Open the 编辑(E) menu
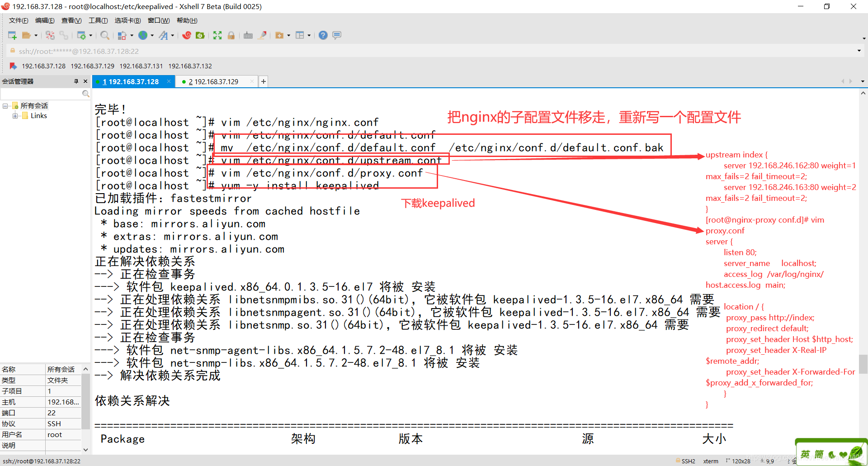 tap(45, 20)
